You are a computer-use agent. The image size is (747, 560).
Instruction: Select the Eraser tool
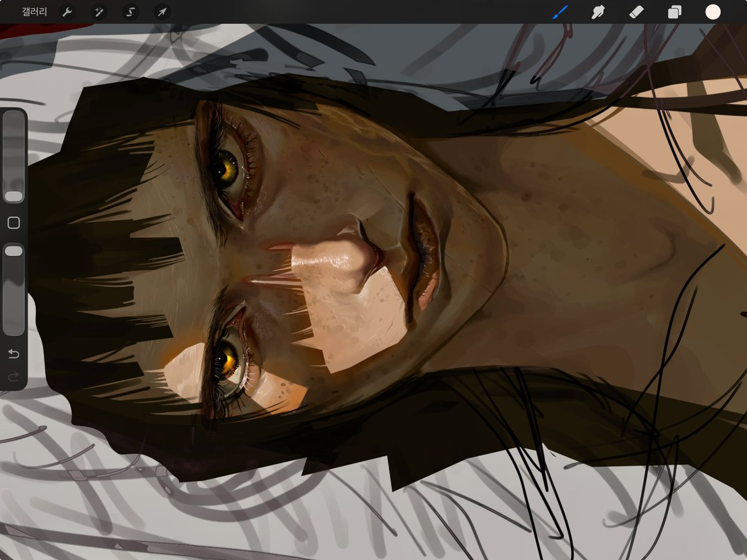(x=636, y=12)
